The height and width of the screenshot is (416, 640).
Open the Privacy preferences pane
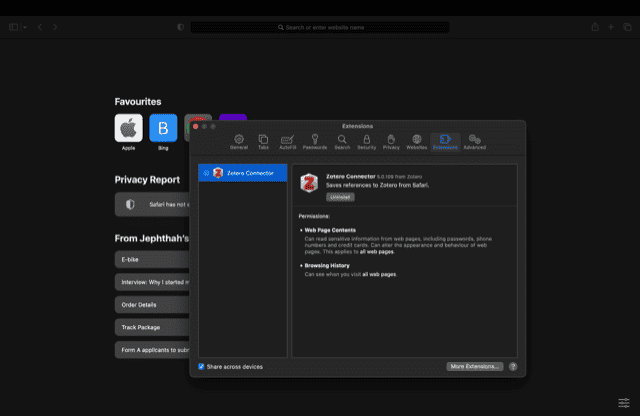point(391,141)
